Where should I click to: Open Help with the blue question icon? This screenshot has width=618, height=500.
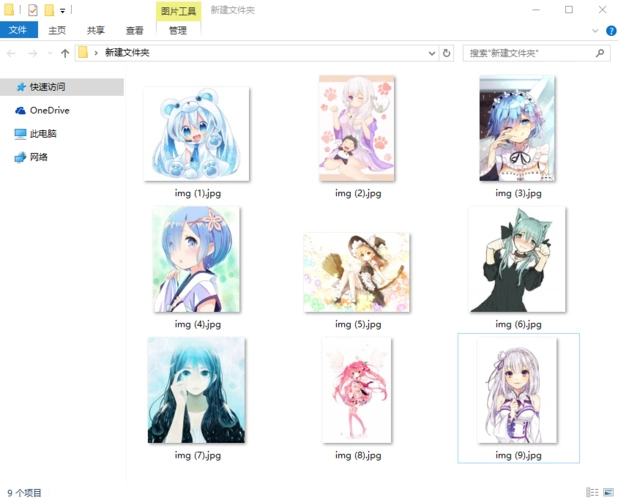tap(610, 31)
